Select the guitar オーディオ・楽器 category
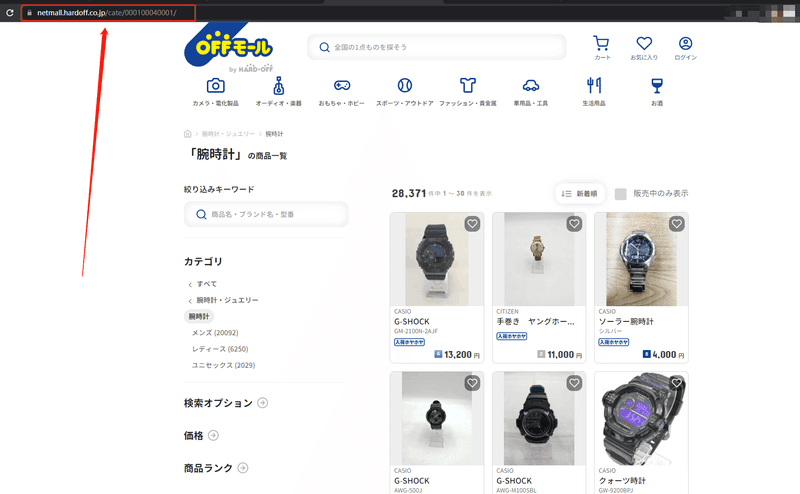800x494 pixels. click(x=279, y=92)
